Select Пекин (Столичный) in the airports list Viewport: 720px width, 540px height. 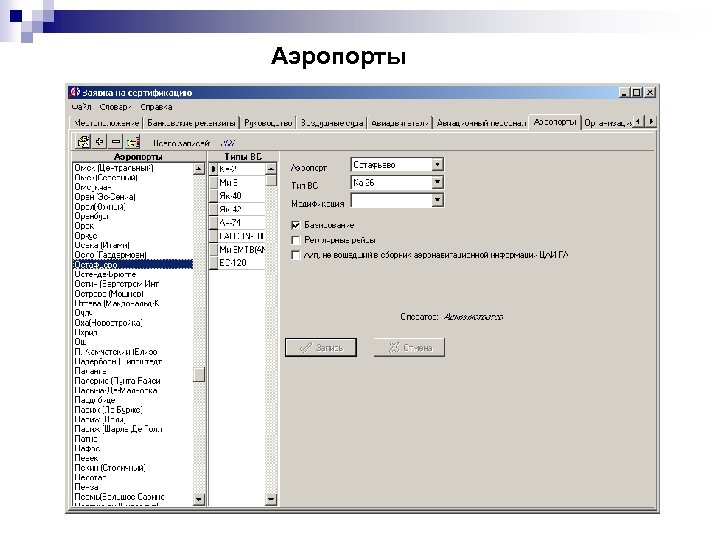110,467
